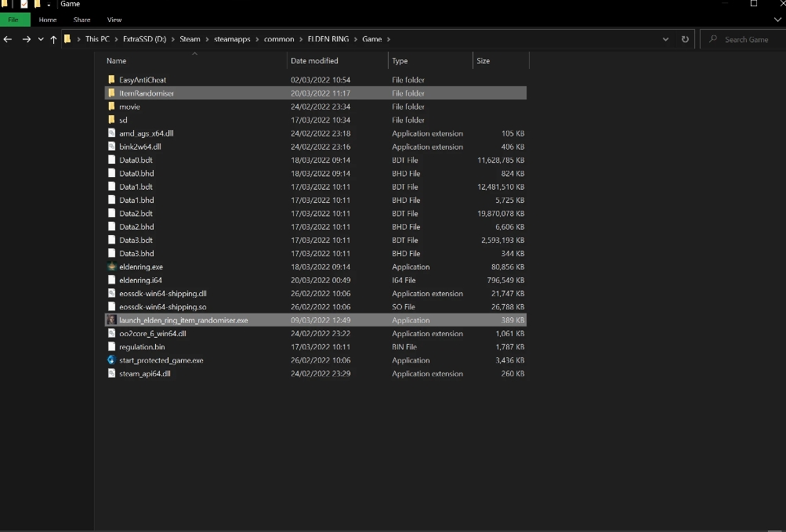The image size is (786, 532).
Task: Click the 11,628,785 KB size value
Action: 501,160
